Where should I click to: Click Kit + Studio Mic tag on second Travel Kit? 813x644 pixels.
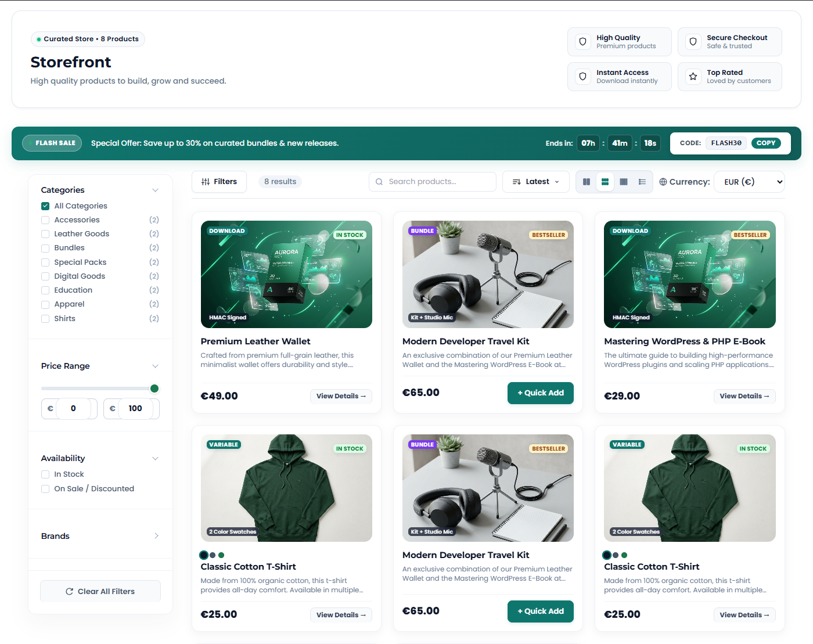431,531
